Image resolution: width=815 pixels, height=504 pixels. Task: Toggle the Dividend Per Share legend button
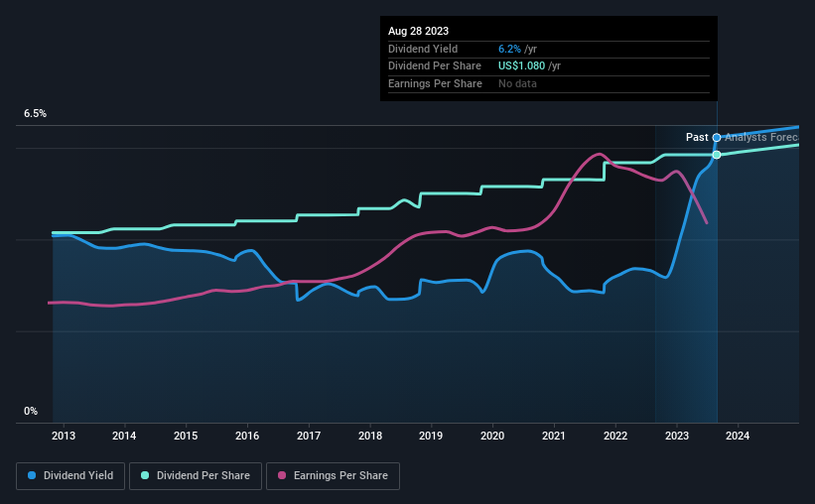pyautogui.click(x=196, y=476)
